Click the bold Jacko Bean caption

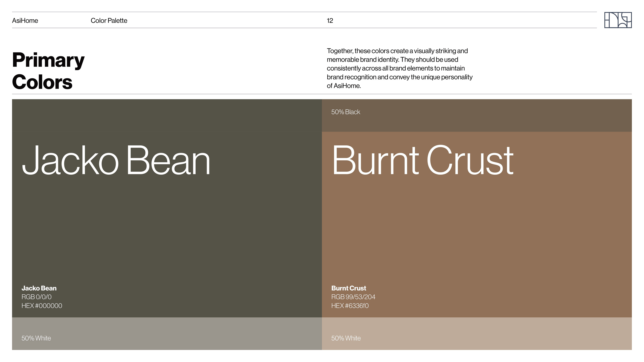39,288
